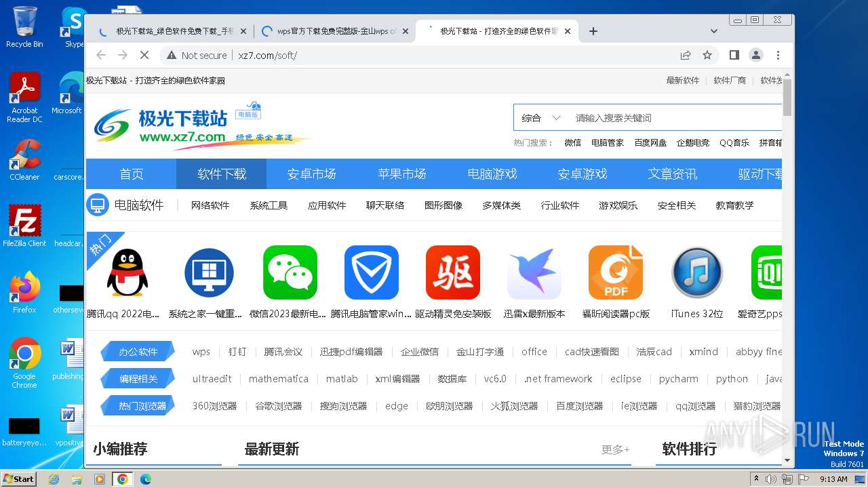Open the Xunlei X bird icon
This screenshot has width=868, height=488.
(x=534, y=272)
